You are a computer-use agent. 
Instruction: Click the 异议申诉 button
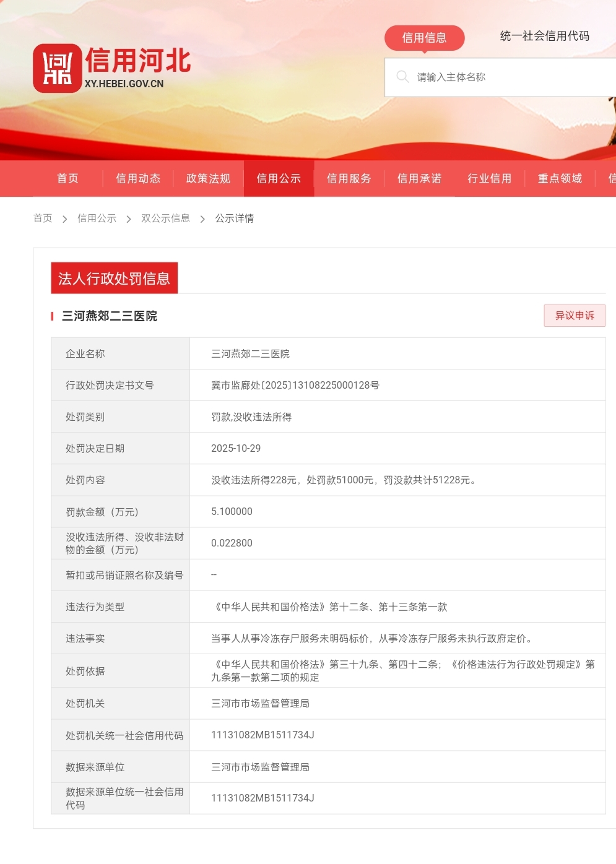click(575, 315)
